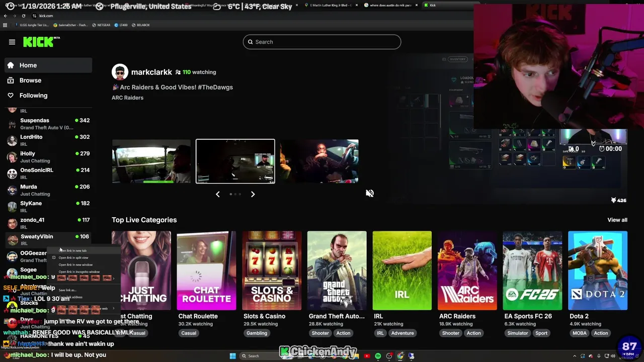Show next featured stream
644x362 pixels.
pos(253,194)
